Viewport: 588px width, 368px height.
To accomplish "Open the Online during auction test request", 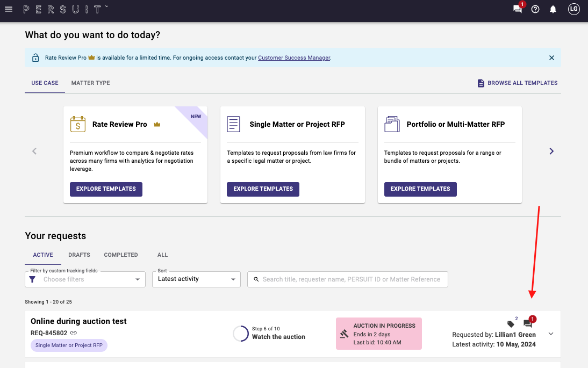I will [79, 321].
